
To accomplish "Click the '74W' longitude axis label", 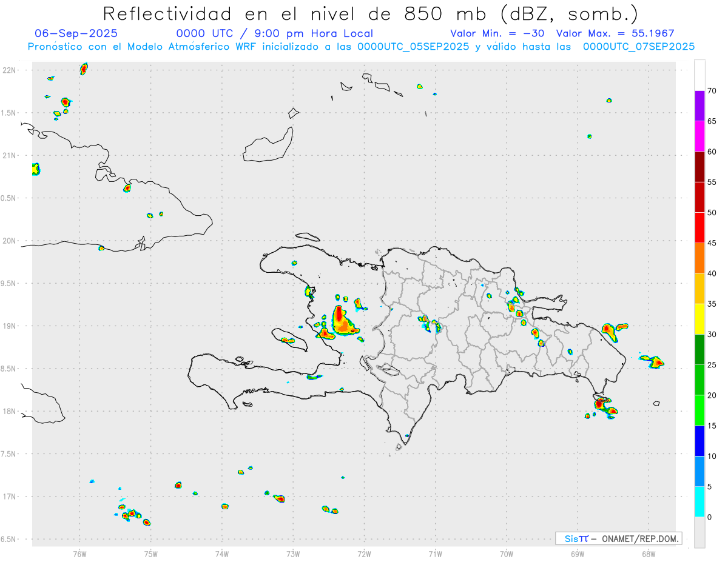I will [222, 554].
